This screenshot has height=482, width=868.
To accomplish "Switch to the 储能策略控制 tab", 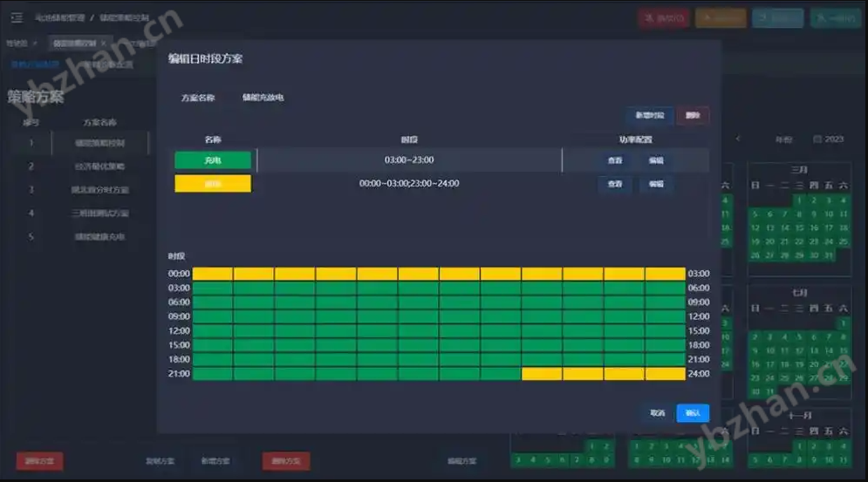I will click(73, 43).
